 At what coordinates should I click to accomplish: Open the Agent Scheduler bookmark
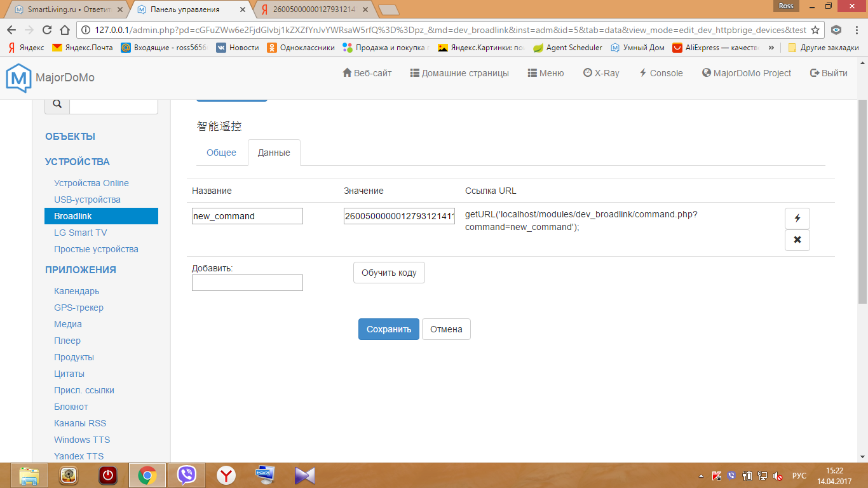pyautogui.click(x=567, y=48)
